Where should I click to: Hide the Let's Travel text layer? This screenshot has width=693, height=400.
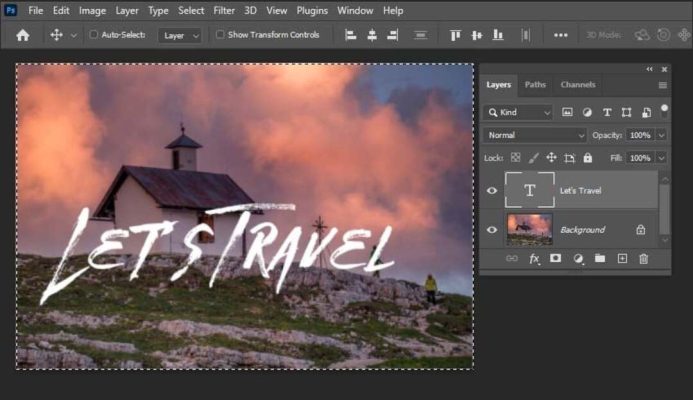pos(491,190)
